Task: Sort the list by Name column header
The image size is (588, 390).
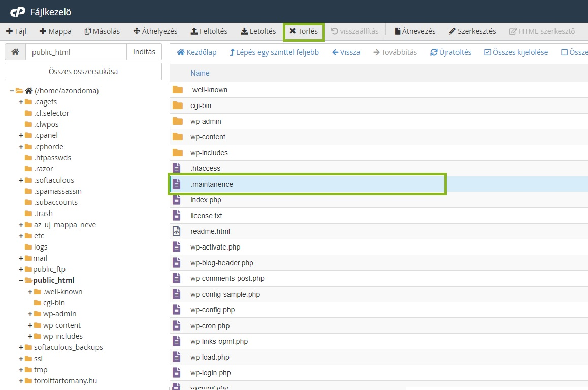Action: (200, 73)
